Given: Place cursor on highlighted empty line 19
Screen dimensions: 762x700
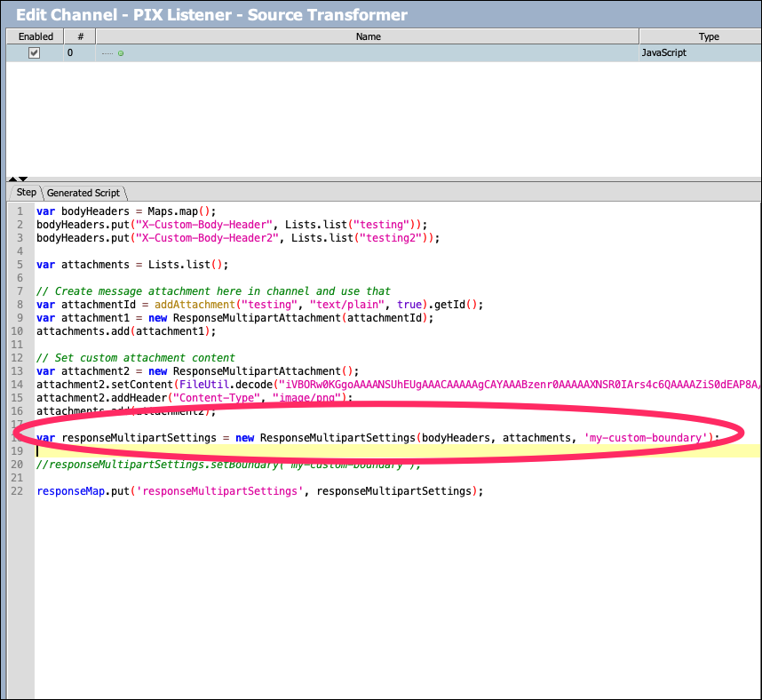Looking at the screenshot, I should [399, 451].
